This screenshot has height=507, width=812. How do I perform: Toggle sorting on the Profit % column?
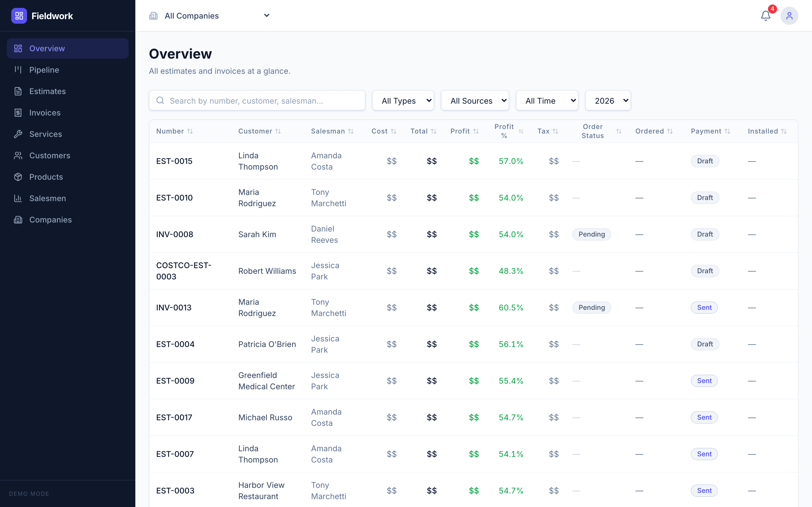[x=521, y=132]
